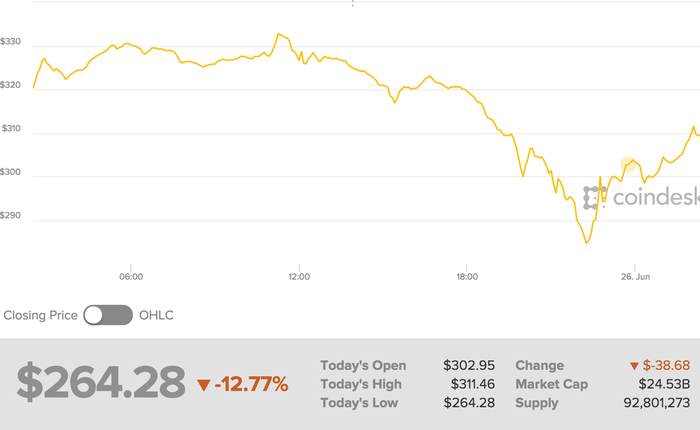Select the OHLC label
Image resolution: width=700 pixels, height=430 pixels.
[x=156, y=315]
